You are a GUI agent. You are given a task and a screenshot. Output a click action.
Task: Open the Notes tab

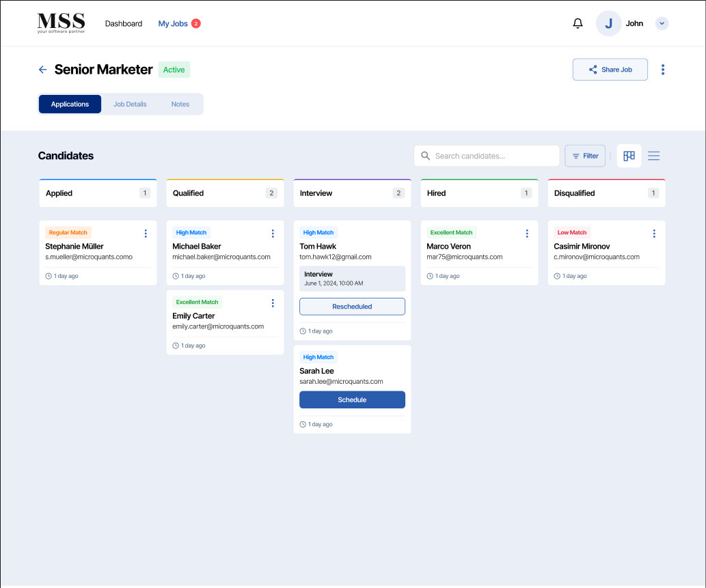click(180, 104)
